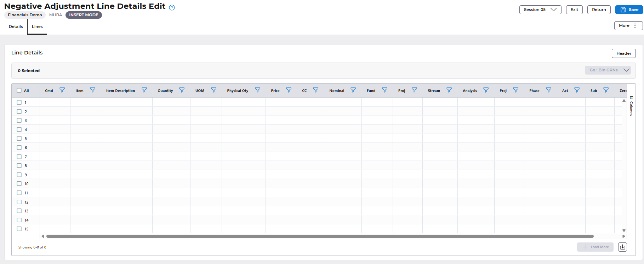
Task: Check the box for line 15
Action: [19, 229]
